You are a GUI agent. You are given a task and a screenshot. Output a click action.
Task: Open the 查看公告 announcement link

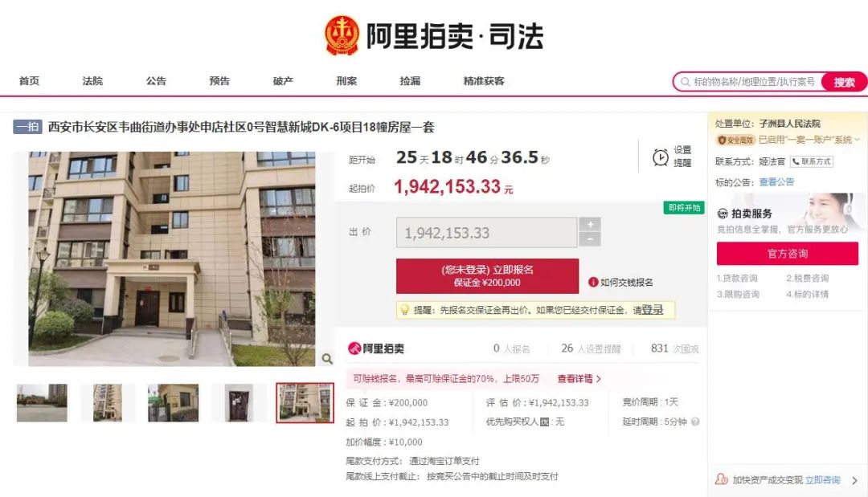(776, 182)
